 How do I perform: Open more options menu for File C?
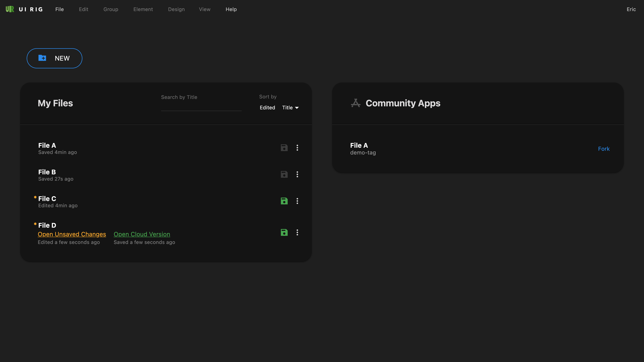coord(297,201)
